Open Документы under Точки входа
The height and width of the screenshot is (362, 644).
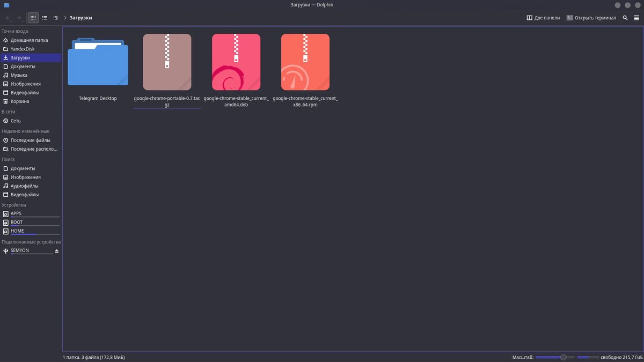point(31,67)
